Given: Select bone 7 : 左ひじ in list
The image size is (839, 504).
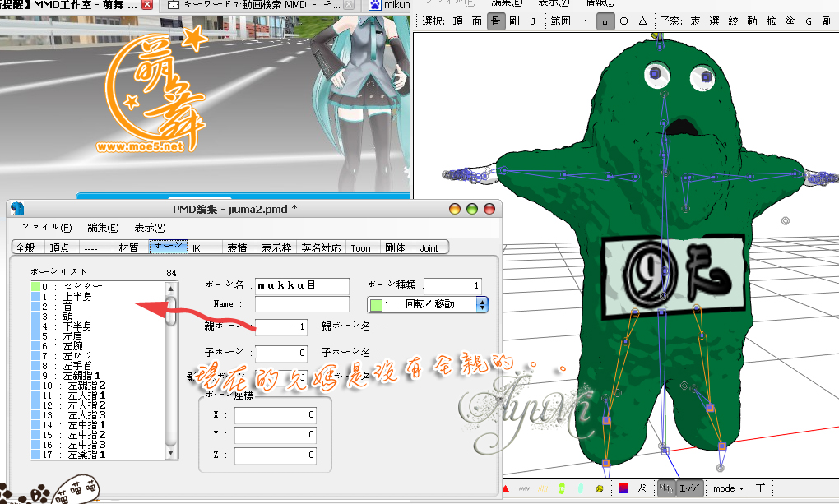Looking at the screenshot, I should point(98,356).
